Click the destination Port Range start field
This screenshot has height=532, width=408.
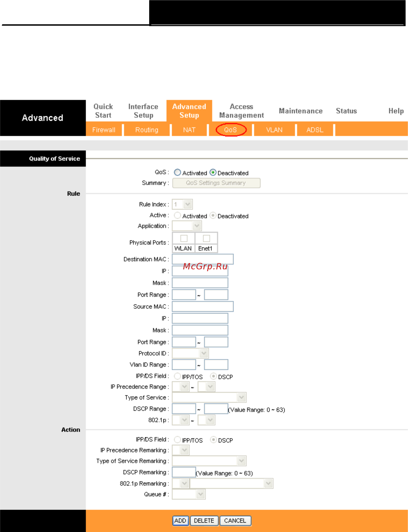pos(184,295)
